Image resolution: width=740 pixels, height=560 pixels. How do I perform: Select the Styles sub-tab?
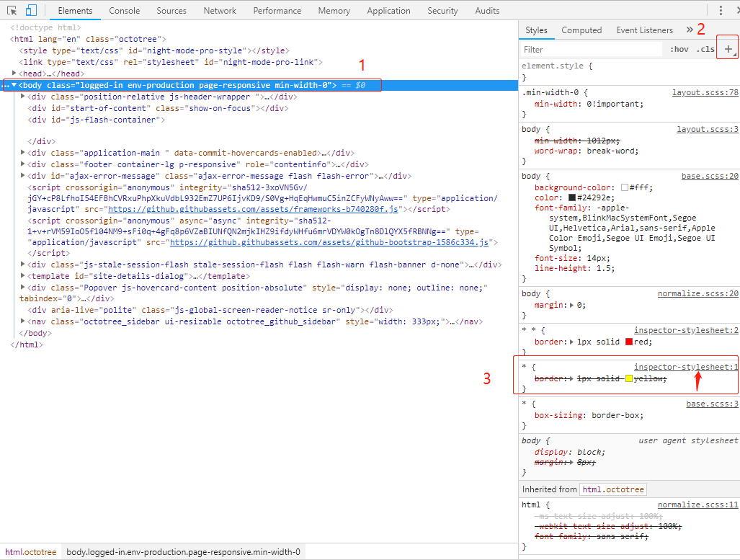[x=536, y=30]
